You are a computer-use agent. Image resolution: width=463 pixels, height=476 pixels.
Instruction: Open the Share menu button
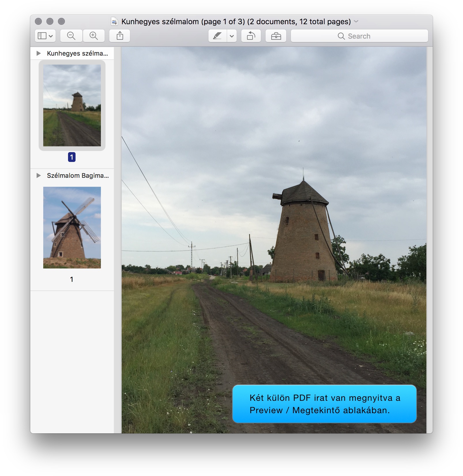click(120, 36)
